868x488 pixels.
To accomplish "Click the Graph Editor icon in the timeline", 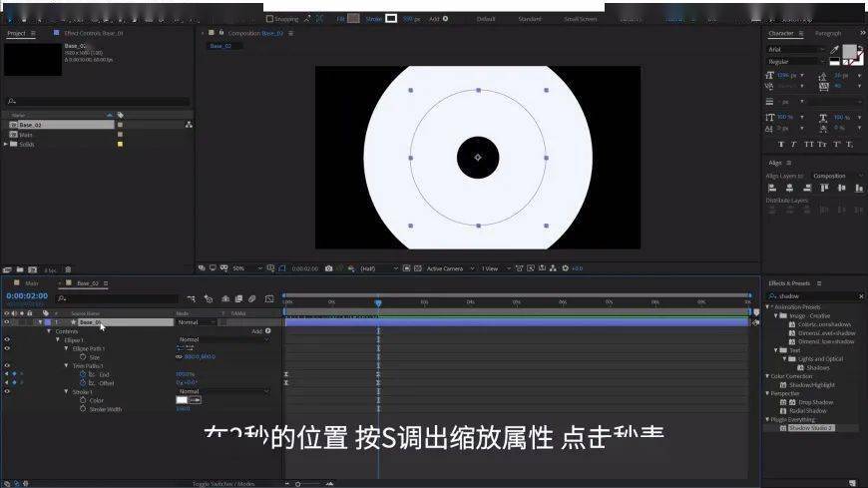I will coord(268,298).
